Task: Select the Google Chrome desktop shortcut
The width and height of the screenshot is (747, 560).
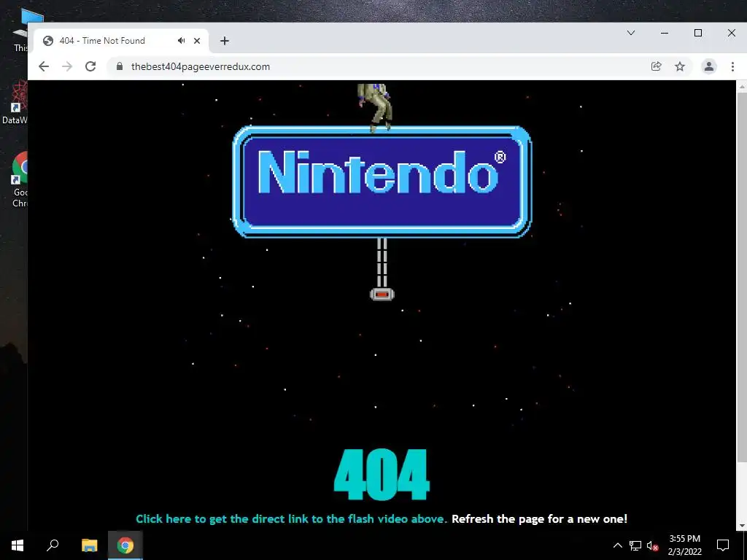Action: 20,179
